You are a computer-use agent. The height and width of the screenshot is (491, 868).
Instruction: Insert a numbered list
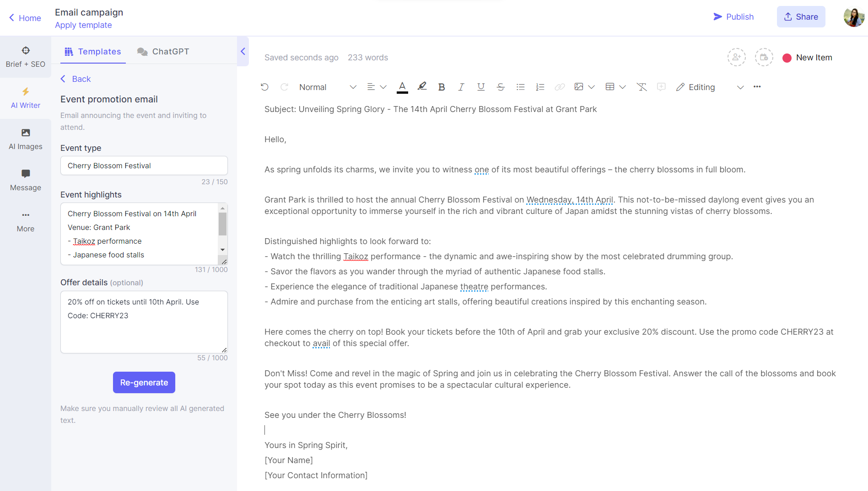pos(540,87)
